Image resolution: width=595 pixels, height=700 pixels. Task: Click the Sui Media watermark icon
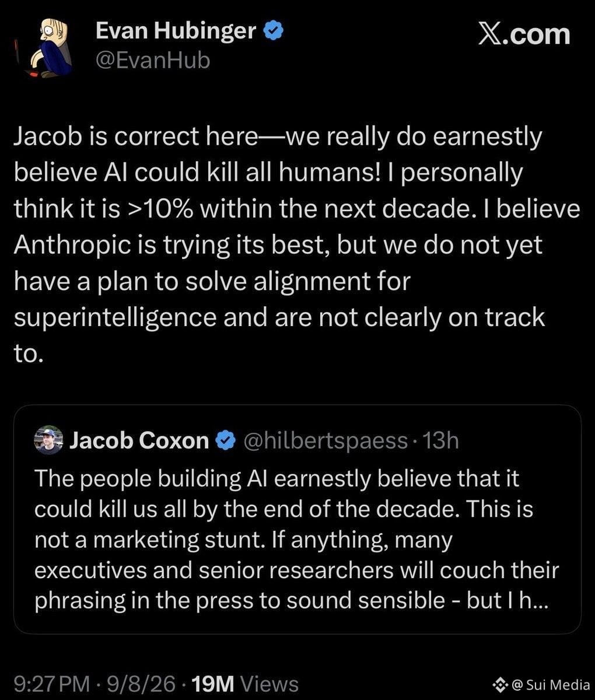click(x=499, y=684)
